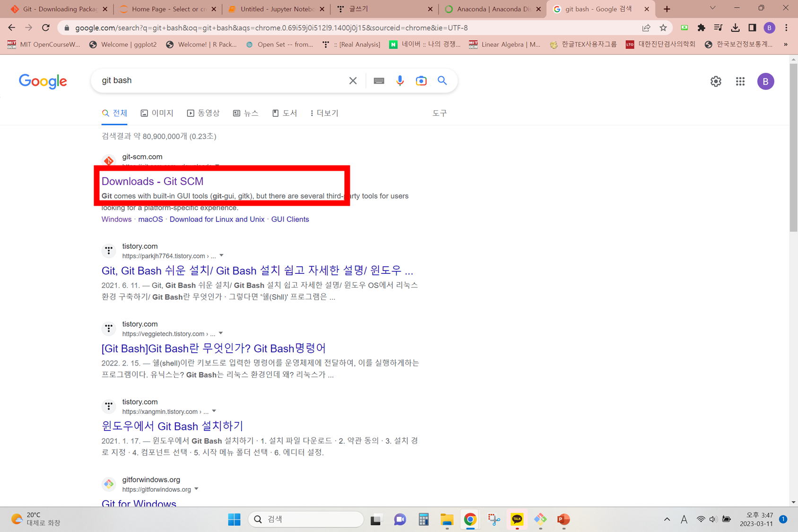Open Snipping Tool from taskbar
Viewport: 798px width, 532px height.
point(494,519)
